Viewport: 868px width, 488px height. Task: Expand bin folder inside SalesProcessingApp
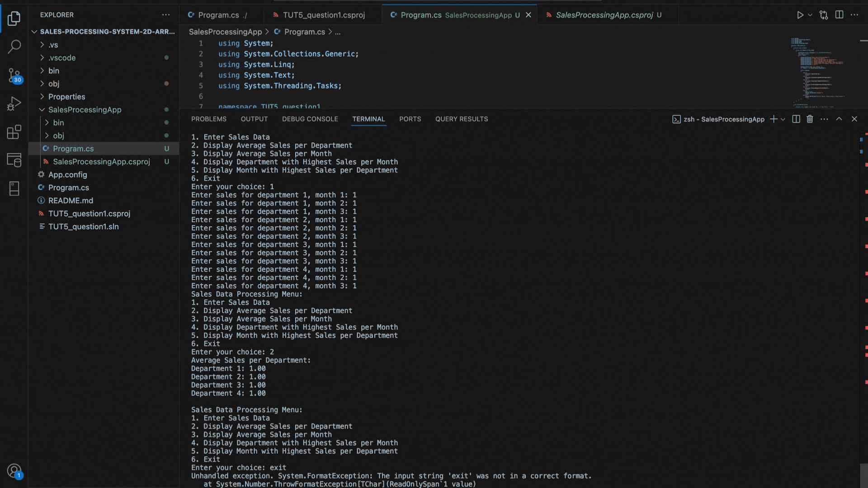click(x=104, y=122)
